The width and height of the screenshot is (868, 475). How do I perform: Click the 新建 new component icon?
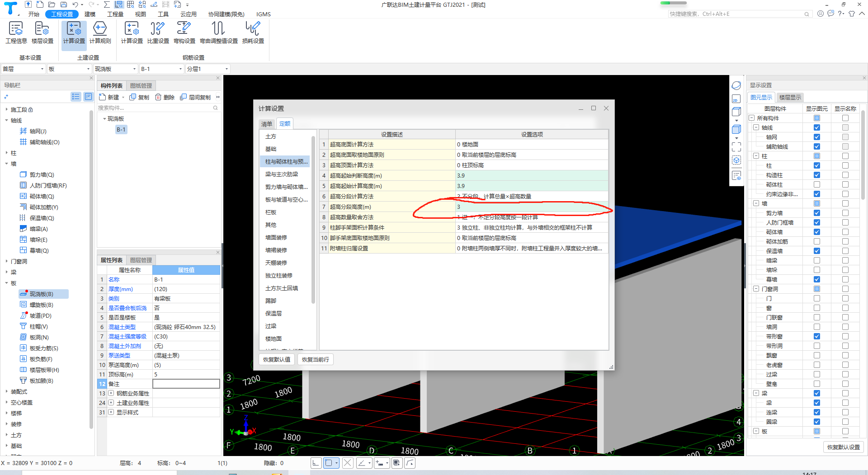tap(103, 97)
